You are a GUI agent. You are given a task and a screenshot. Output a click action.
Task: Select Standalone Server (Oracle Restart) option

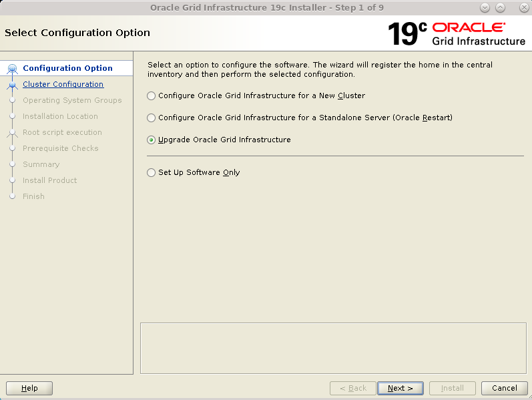point(300,118)
